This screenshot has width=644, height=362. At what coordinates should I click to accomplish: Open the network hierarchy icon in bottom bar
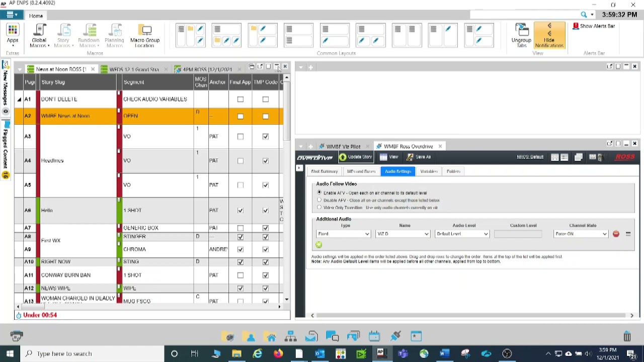291,336
